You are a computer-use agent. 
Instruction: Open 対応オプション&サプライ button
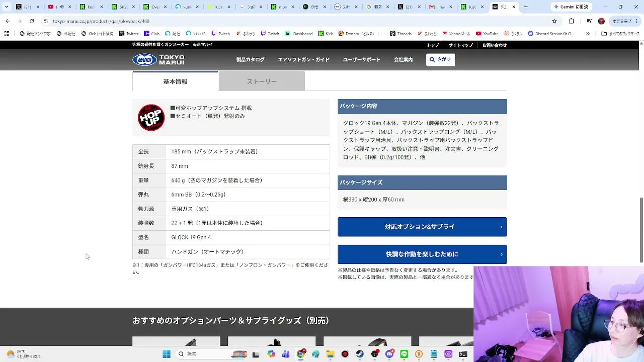422,227
